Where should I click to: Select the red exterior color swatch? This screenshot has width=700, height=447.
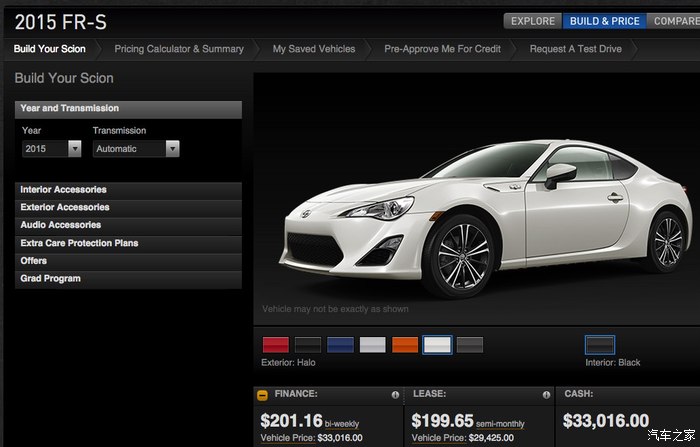pyautogui.click(x=276, y=345)
